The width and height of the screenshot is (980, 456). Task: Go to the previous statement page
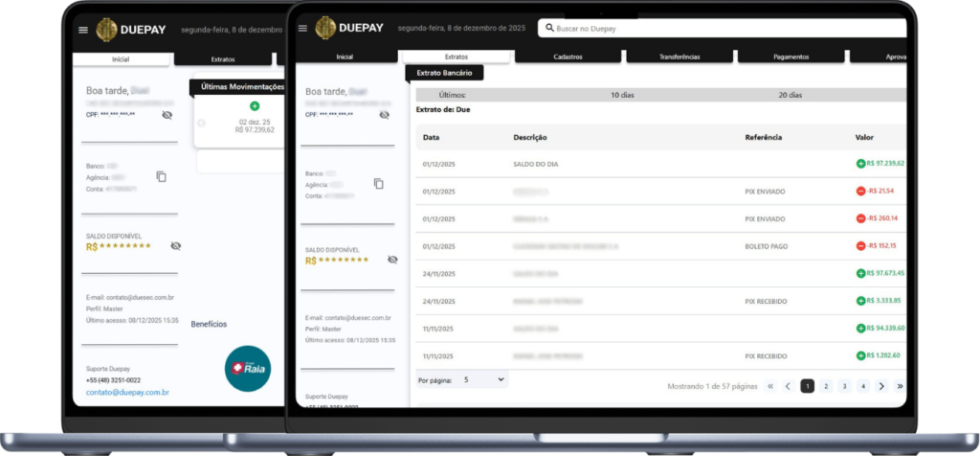click(789, 387)
